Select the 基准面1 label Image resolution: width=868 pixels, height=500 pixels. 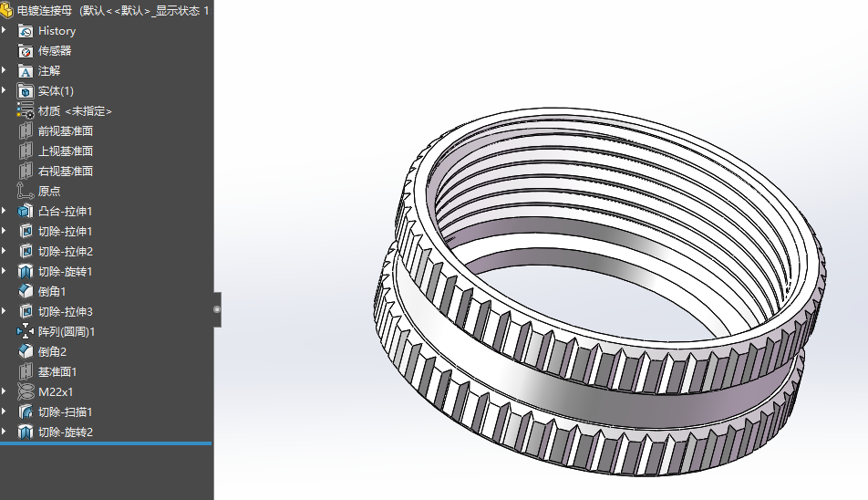(57, 371)
